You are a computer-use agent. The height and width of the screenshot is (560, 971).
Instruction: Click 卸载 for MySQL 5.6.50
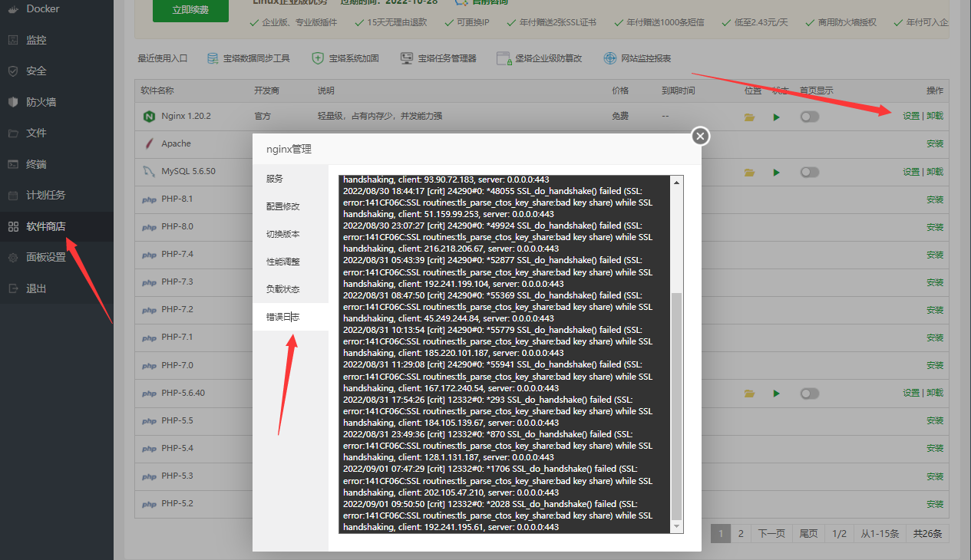(x=935, y=171)
